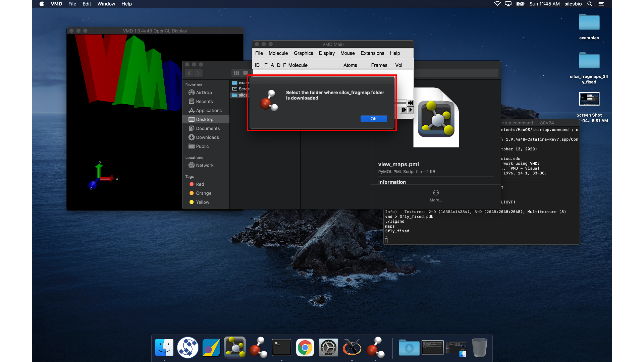Open silcs_fragmaps_3fly_fixed desktop folder
Screen dimensions: 644x362
pyautogui.click(x=589, y=68)
